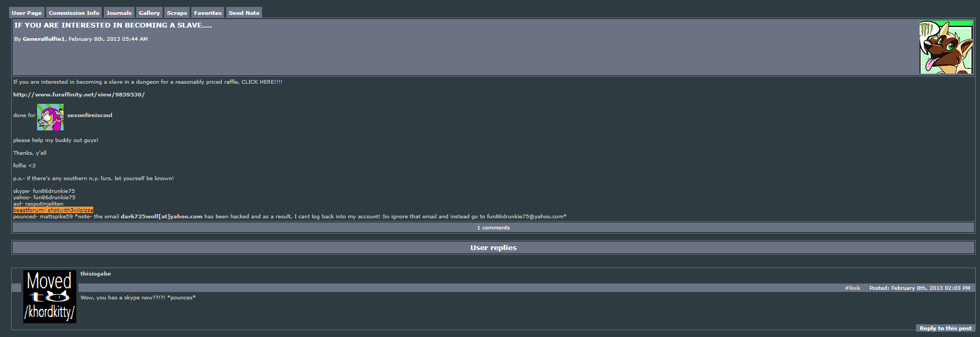This screenshot has height=337, width=980.
Task: Click the 1 comments bar
Action: click(x=493, y=227)
